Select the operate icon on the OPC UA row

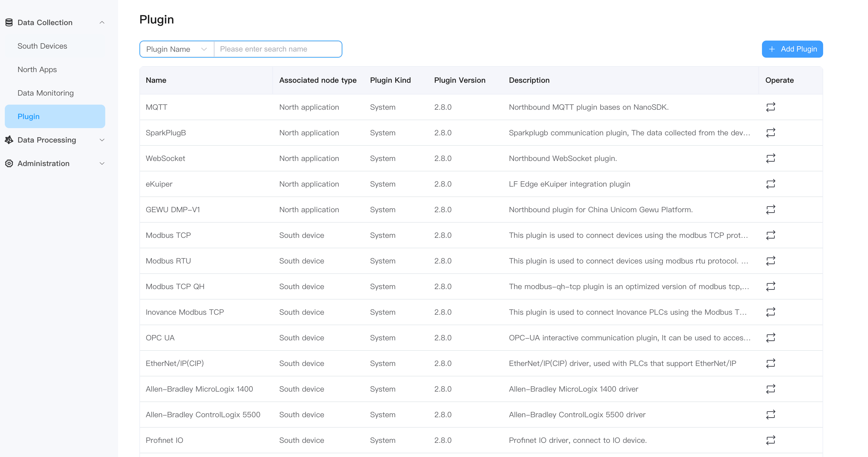point(771,337)
